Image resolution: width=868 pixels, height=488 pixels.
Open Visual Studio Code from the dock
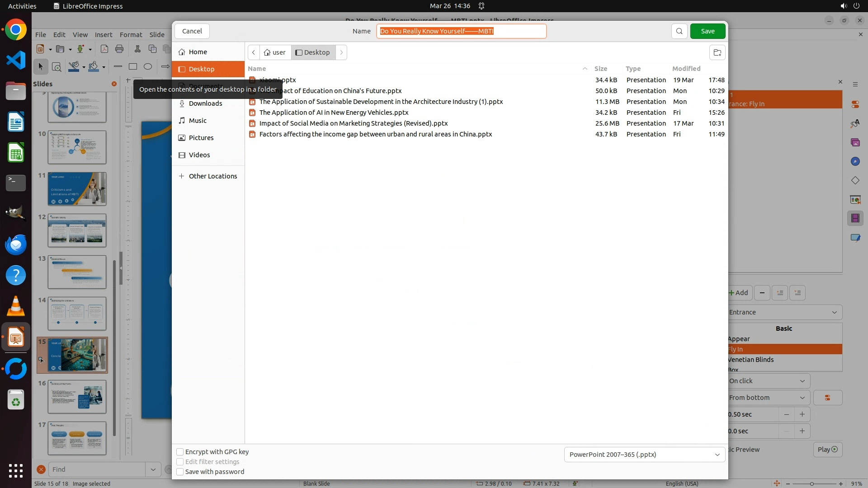pos(16,60)
